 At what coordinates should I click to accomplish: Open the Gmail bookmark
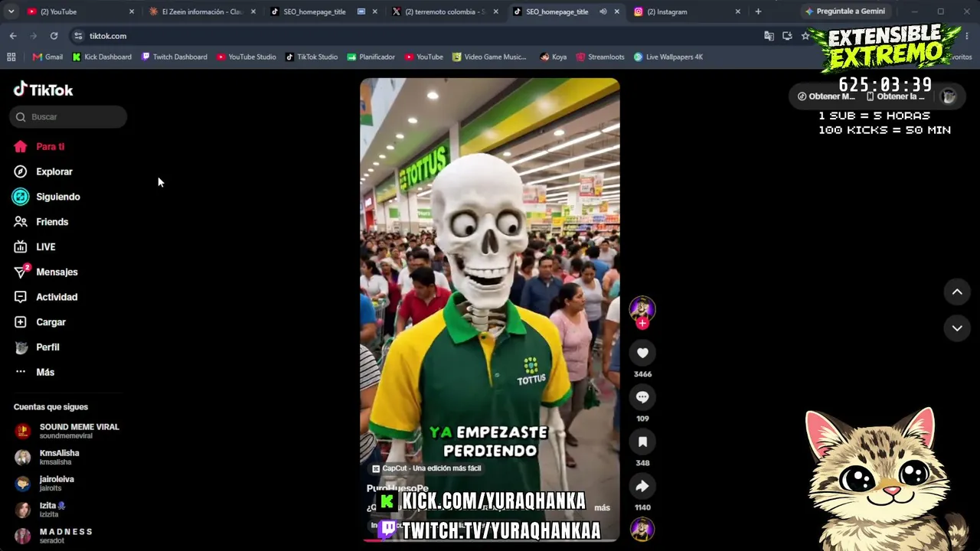tap(47, 57)
